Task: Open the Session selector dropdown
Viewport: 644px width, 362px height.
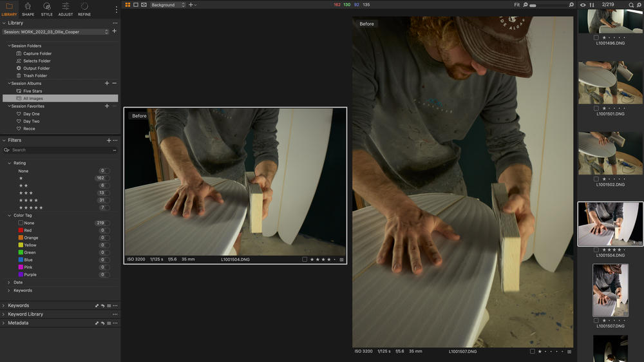Action: 57,32
